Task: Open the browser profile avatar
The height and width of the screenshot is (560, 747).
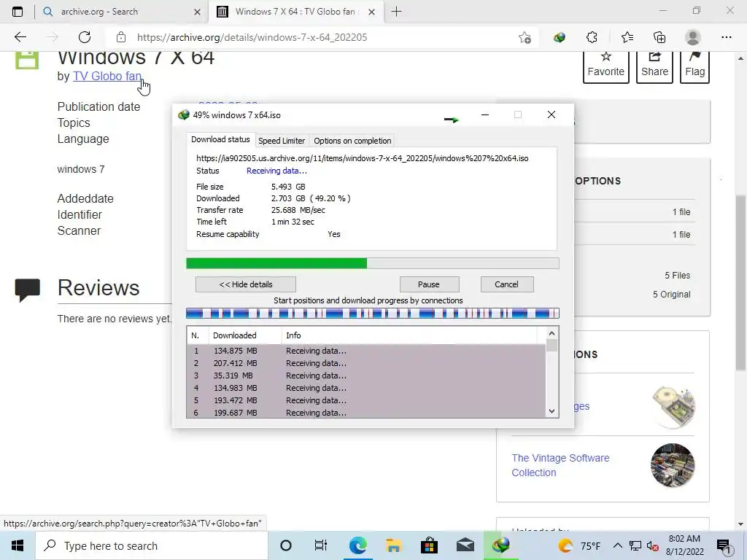Action: click(693, 37)
